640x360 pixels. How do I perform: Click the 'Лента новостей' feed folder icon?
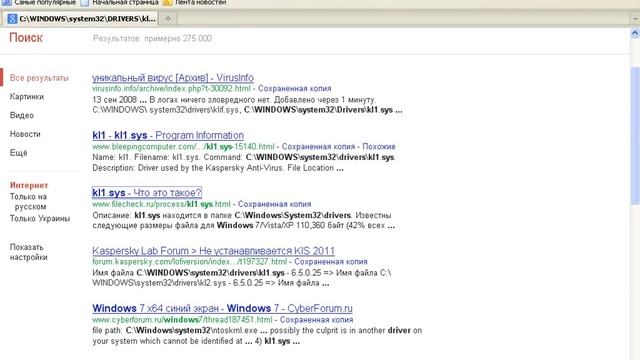tap(167, 2)
